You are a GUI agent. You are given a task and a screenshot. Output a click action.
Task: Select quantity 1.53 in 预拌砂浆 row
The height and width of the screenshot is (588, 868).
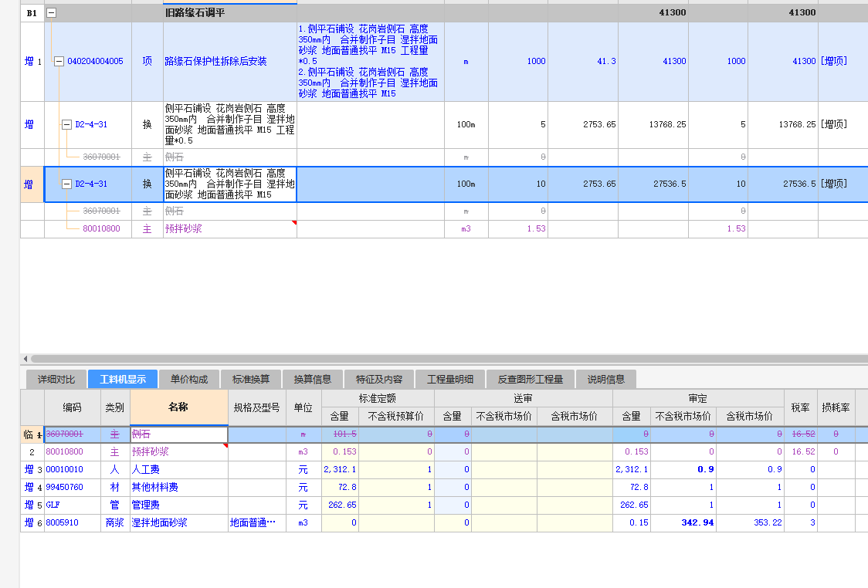pos(536,228)
